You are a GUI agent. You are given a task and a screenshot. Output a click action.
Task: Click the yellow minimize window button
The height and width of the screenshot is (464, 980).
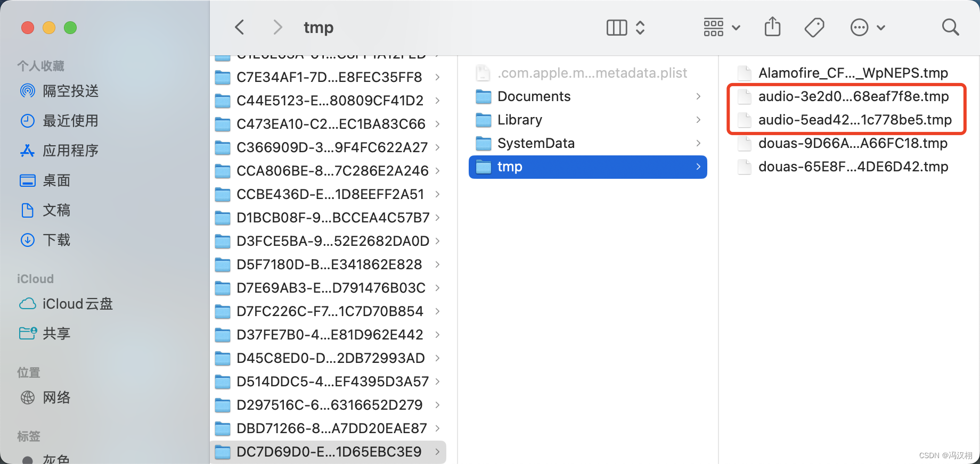[x=49, y=28]
